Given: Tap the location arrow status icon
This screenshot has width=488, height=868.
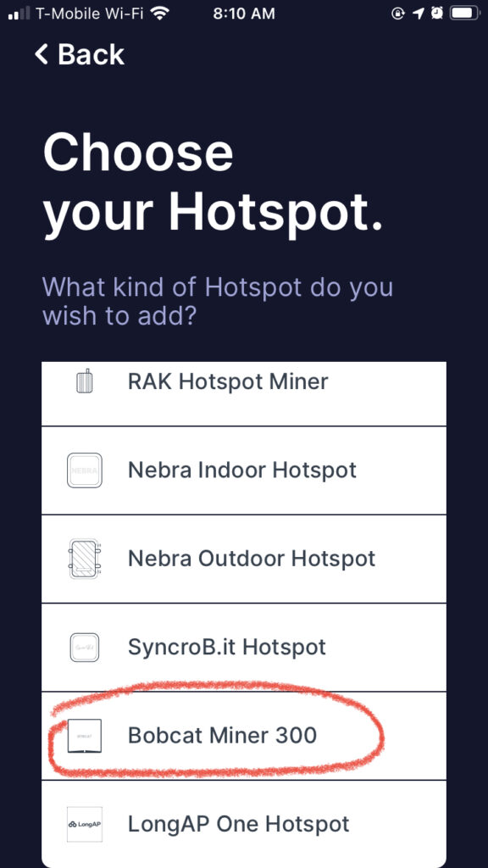Looking at the screenshot, I should (x=417, y=14).
